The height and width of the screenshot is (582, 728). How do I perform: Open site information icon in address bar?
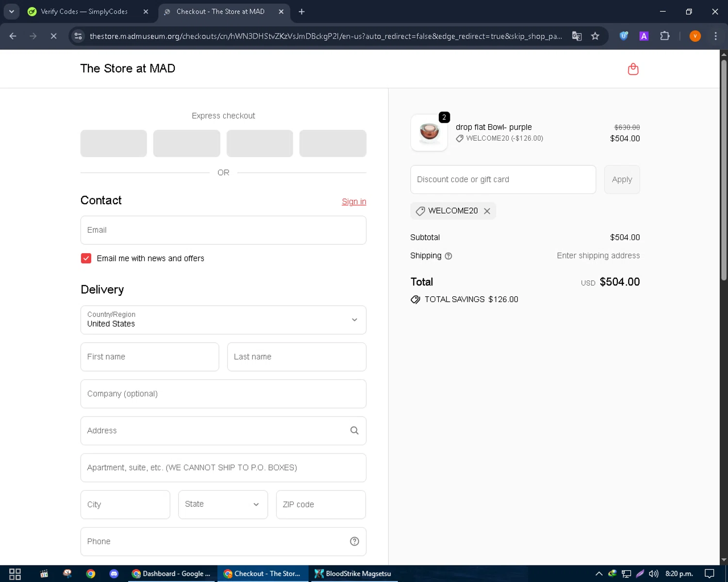(78, 36)
